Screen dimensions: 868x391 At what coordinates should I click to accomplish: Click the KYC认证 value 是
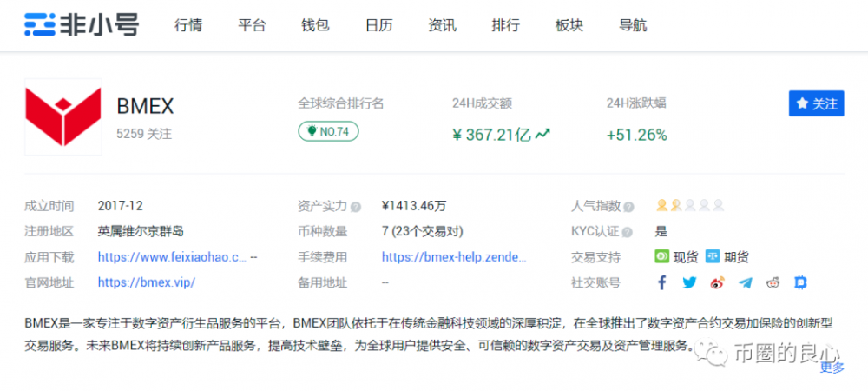coord(661,231)
